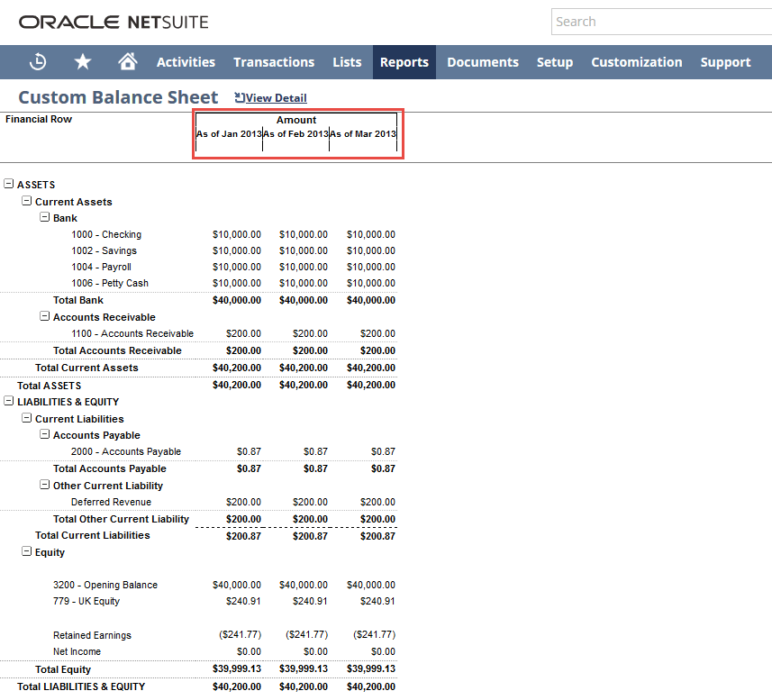Select the 1004 - Payroll row label
772x700 pixels.
[101, 267]
